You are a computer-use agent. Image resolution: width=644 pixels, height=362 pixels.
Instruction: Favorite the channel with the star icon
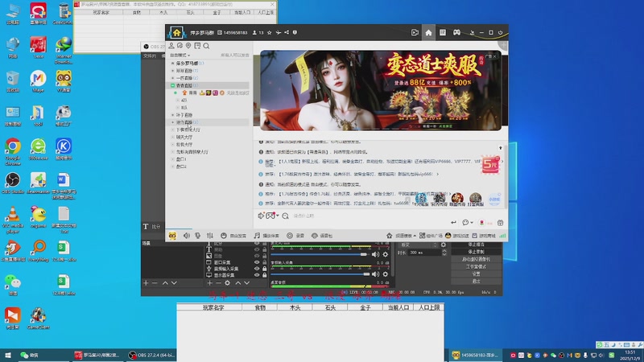[270, 32]
